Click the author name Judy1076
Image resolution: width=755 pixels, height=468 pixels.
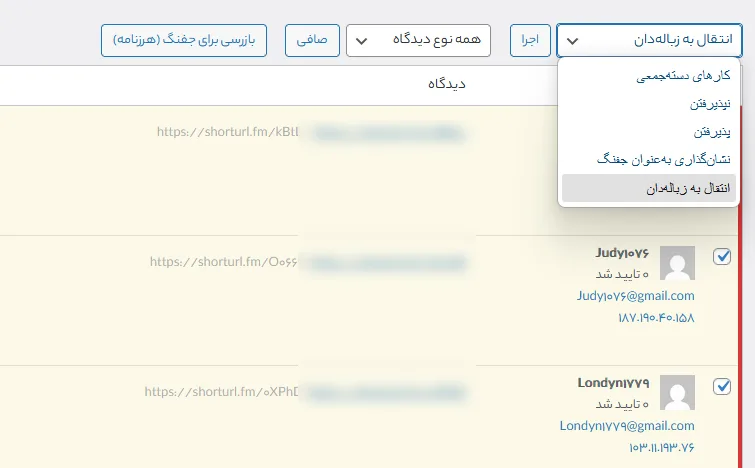pyautogui.click(x=622, y=253)
